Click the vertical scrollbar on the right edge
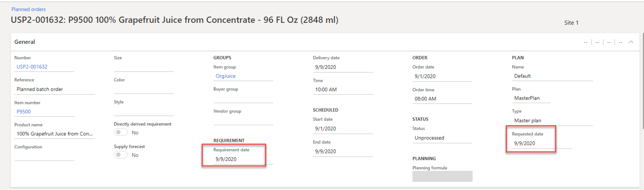Viewport: 644px width, 190px height. point(643,80)
